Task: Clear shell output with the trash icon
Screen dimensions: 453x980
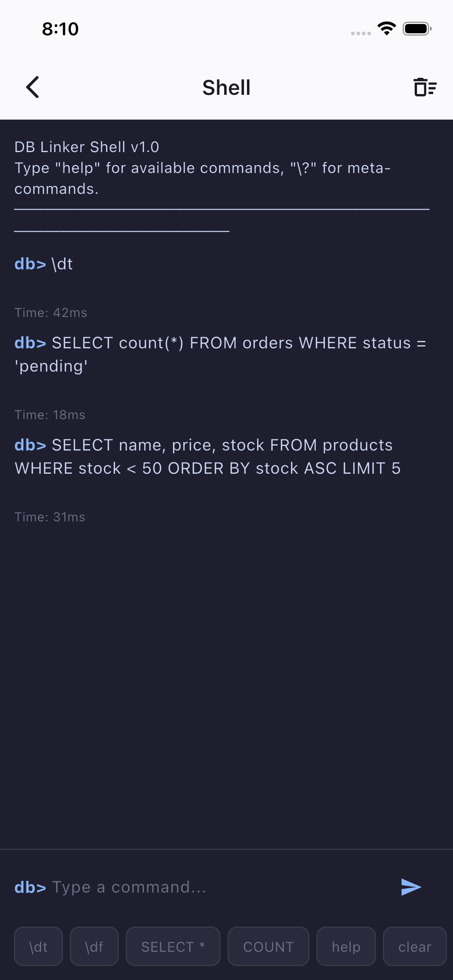Action: [x=425, y=87]
